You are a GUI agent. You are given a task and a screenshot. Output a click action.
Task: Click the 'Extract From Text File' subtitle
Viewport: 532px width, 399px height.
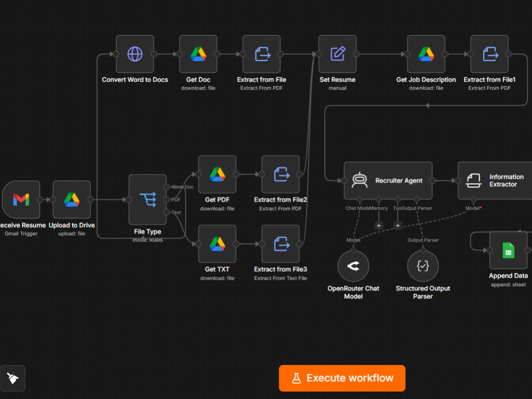280,278
